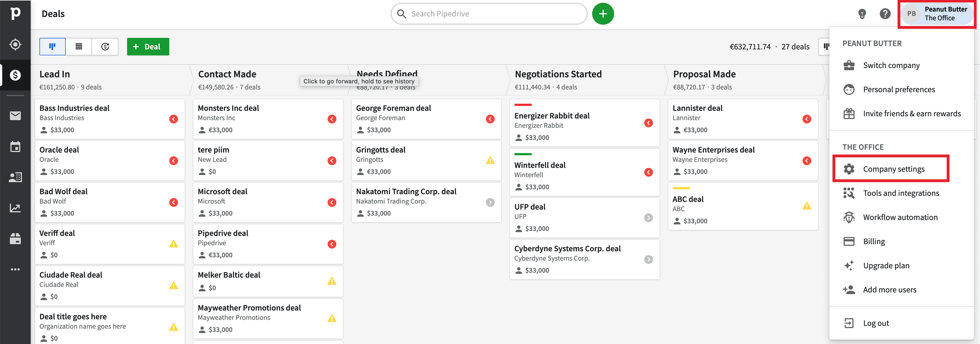Expand the More sidebar options
Screen dimensions: 980x344
coord(15,269)
